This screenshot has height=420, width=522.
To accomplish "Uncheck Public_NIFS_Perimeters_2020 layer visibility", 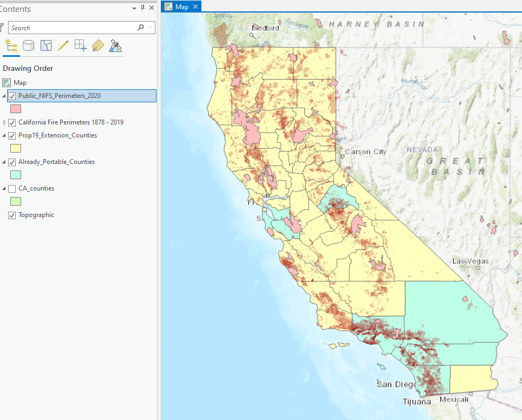I will [x=12, y=96].
